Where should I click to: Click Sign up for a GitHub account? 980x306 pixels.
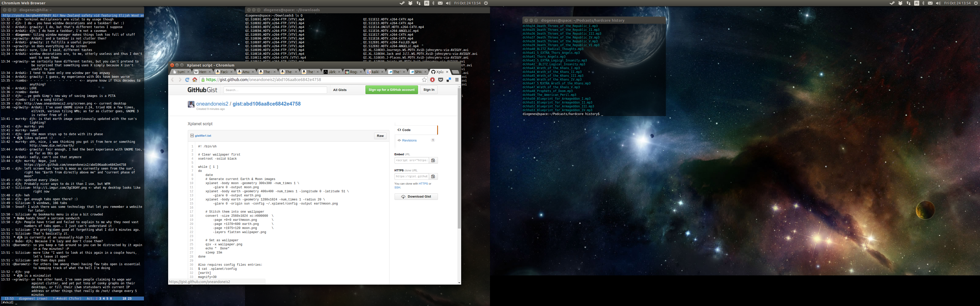pyautogui.click(x=391, y=90)
